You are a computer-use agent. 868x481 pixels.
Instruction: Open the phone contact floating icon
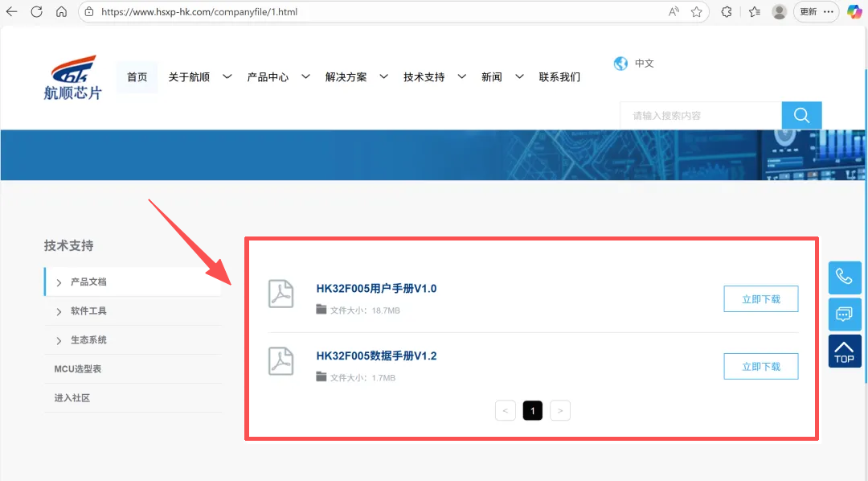(845, 277)
